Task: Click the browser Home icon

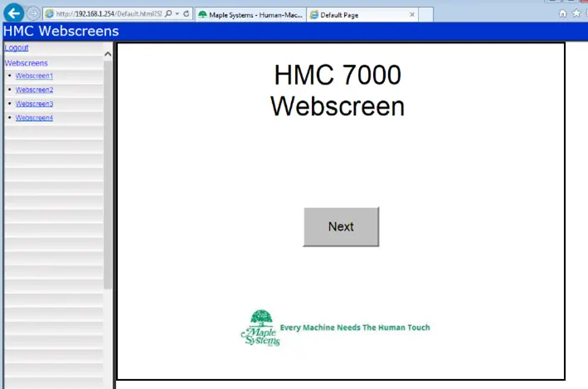Action: (x=562, y=13)
